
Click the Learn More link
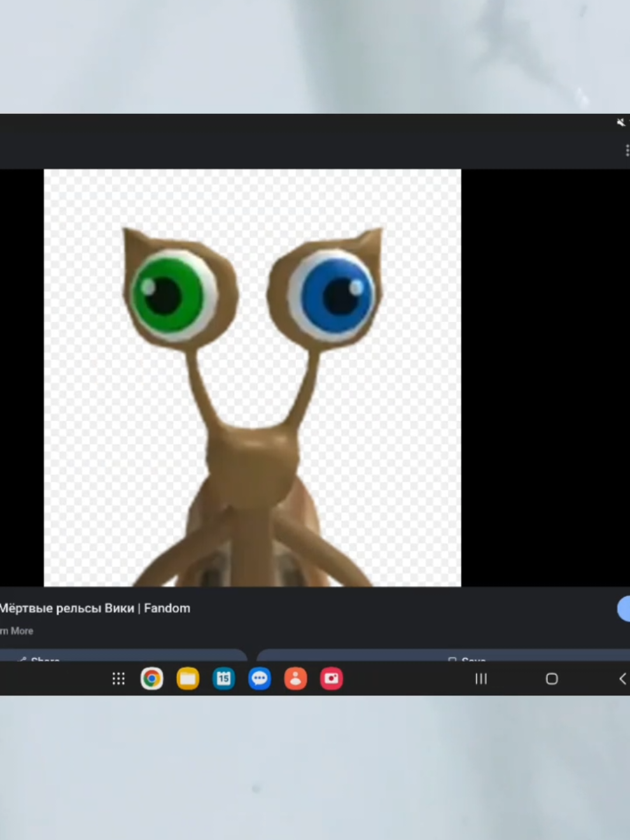coord(17,631)
